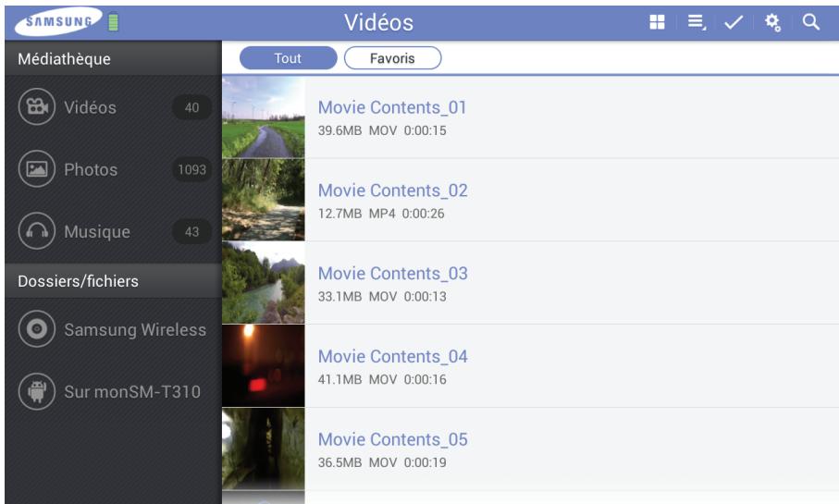Switch to grid view icon
Image resolution: width=839 pixels, height=504 pixels.
(x=657, y=22)
